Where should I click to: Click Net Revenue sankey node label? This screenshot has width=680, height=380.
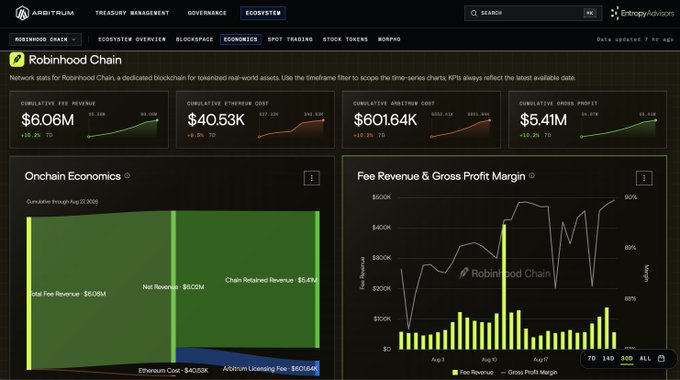(173, 287)
